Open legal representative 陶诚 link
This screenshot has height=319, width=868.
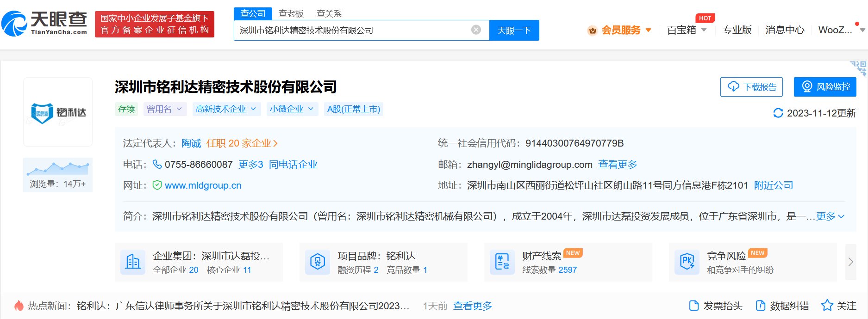(x=191, y=143)
